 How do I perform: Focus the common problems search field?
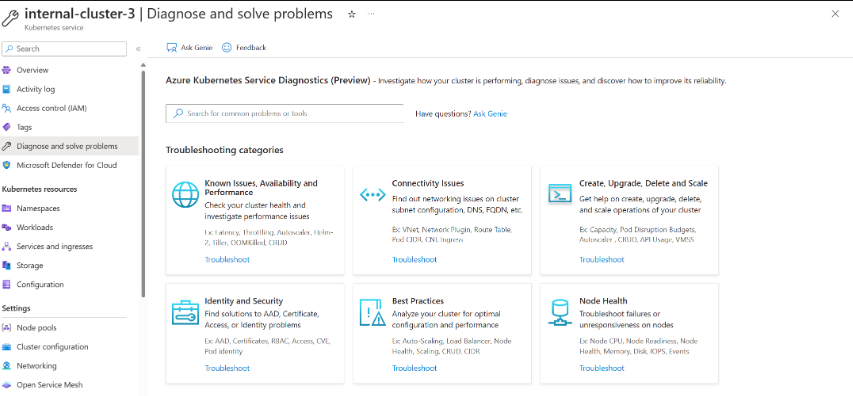(285, 114)
